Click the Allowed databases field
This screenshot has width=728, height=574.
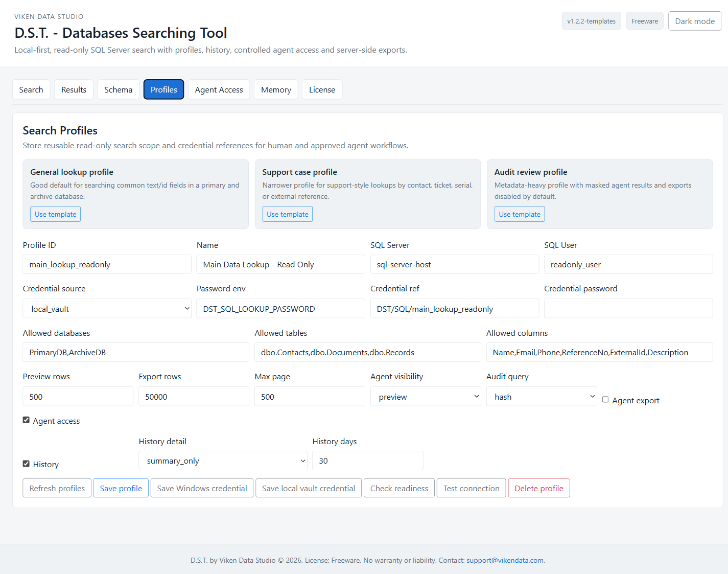(x=136, y=352)
